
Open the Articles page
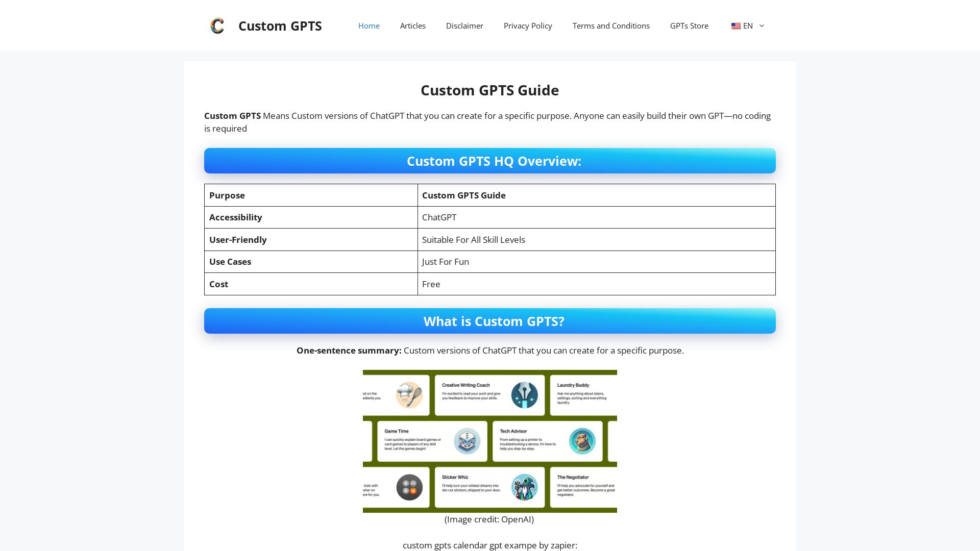[412, 26]
